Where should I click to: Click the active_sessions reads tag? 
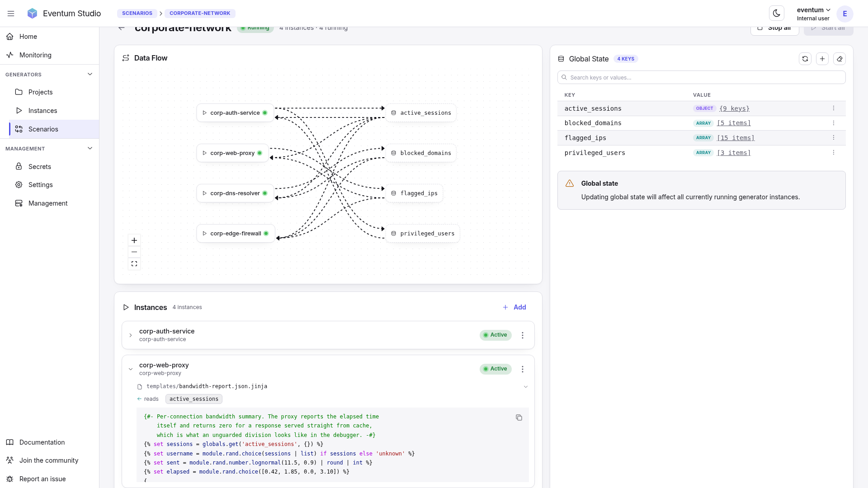point(194,399)
